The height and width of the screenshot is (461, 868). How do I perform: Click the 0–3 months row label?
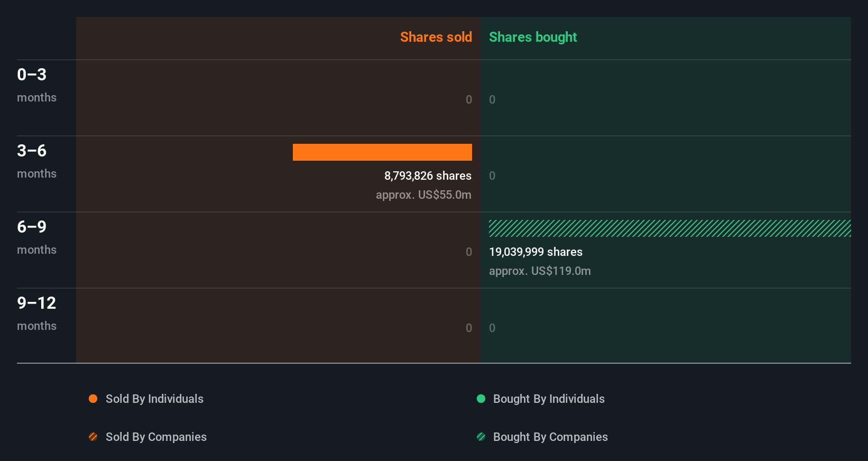coord(36,85)
